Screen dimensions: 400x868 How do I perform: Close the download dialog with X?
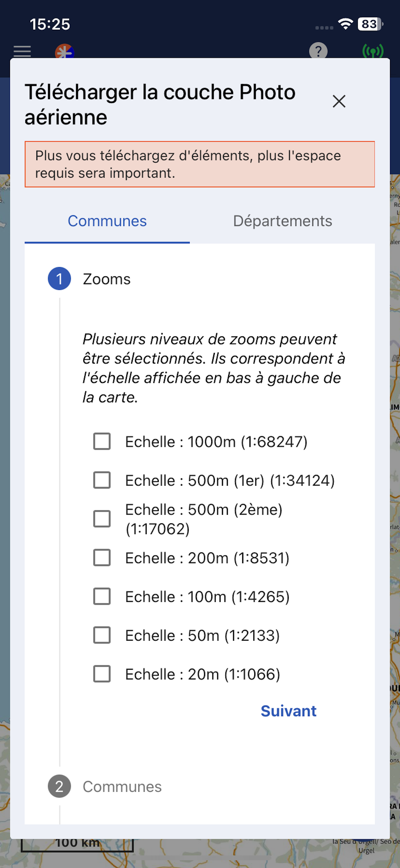pyautogui.click(x=339, y=101)
